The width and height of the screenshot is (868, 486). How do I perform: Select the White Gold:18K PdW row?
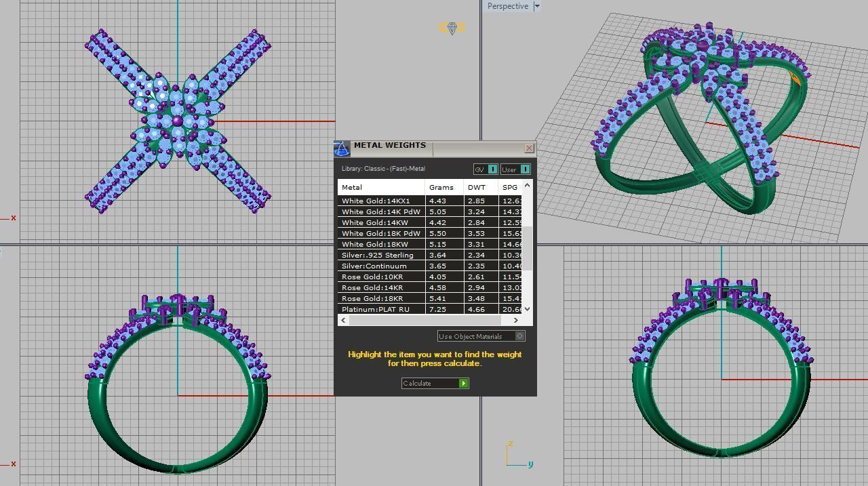pyautogui.click(x=430, y=233)
